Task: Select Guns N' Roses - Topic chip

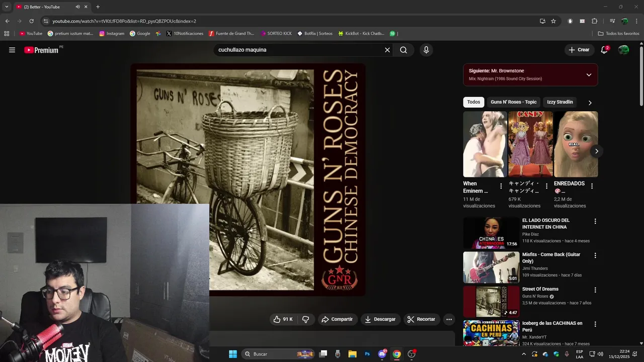Action: click(514, 102)
